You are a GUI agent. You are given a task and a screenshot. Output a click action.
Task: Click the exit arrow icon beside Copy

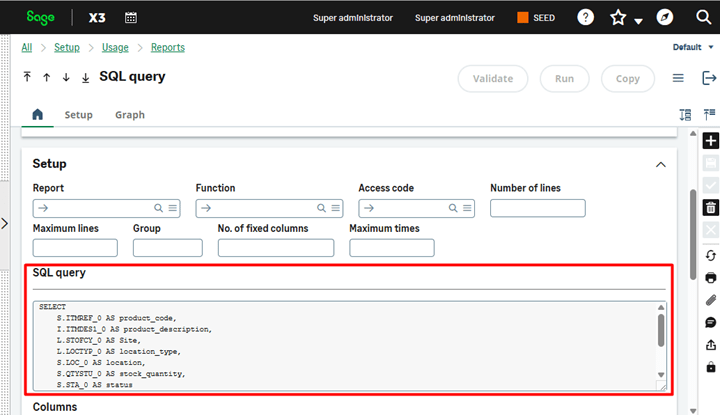[x=709, y=79]
